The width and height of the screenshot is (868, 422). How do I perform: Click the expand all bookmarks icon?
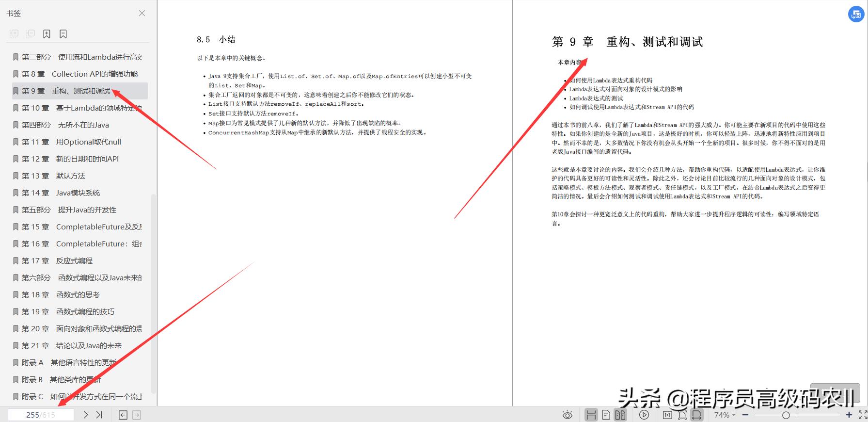point(15,34)
